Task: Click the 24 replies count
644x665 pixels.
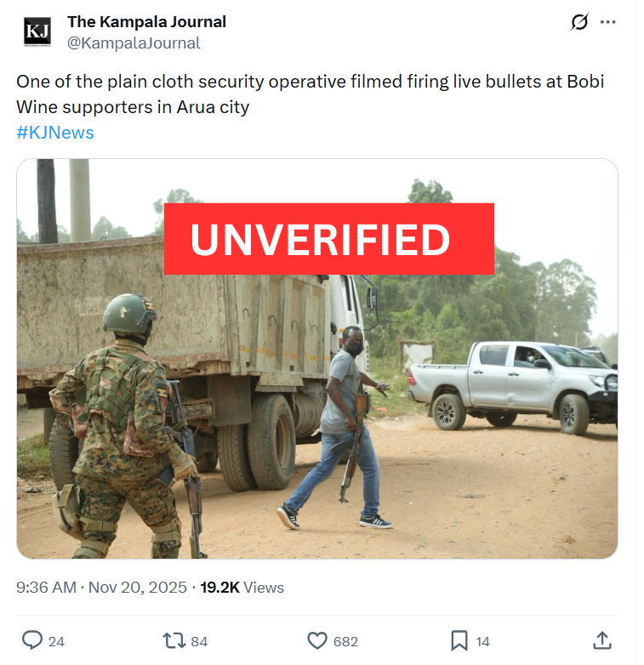Action: click(x=56, y=641)
